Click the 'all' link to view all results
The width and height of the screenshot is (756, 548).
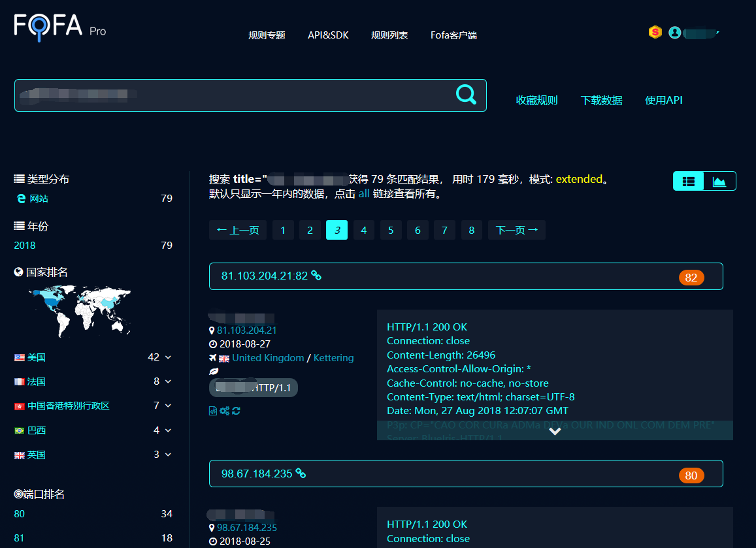[364, 194]
